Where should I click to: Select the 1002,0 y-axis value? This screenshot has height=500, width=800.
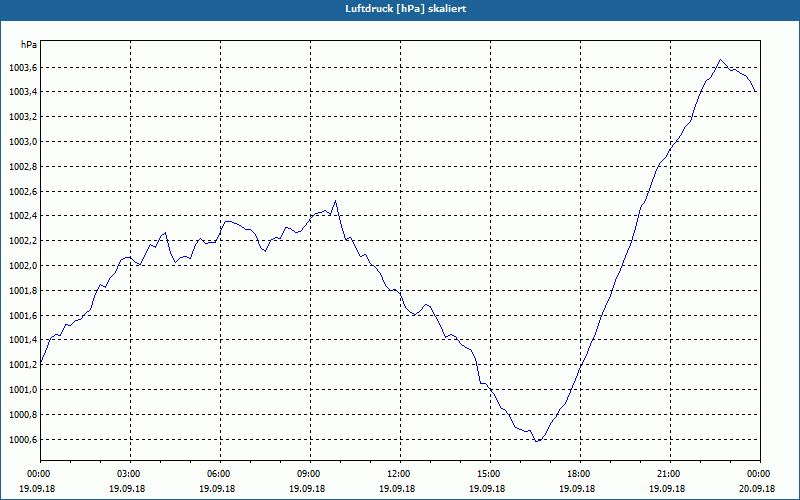pyautogui.click(x=23, y=266)
